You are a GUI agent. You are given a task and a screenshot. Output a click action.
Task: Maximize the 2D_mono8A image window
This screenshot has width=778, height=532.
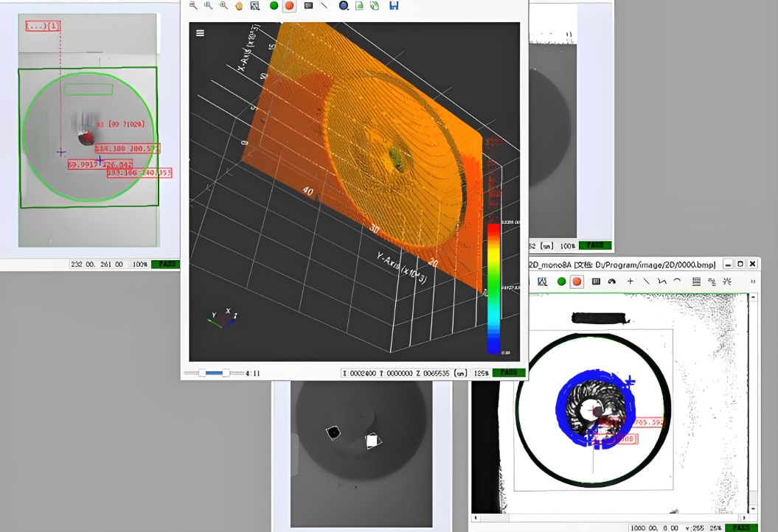tap(740, 264)
